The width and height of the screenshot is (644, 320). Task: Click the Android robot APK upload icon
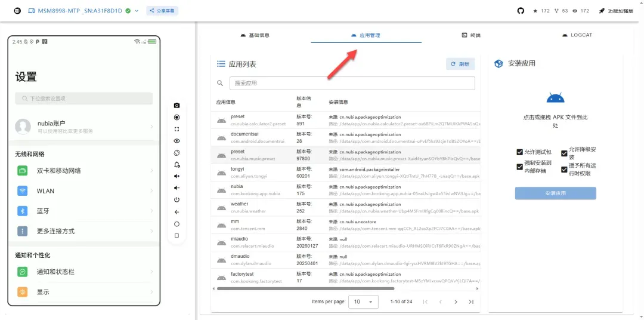[555, 99]
